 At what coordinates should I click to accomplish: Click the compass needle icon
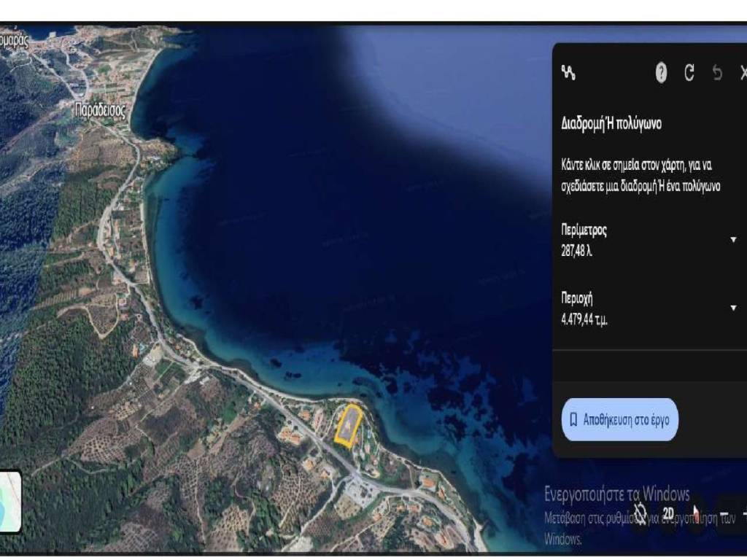(x=696, y=513)
